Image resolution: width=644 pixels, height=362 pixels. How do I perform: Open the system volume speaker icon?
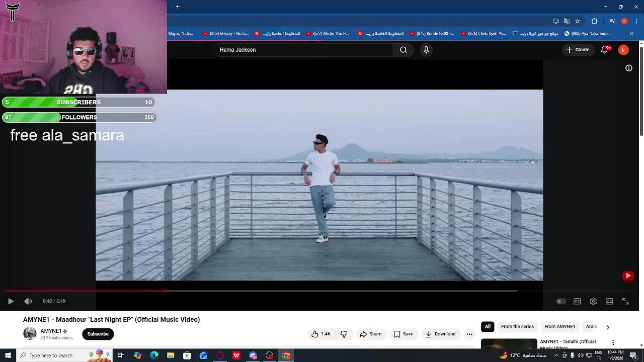click(x=580, y=355)
